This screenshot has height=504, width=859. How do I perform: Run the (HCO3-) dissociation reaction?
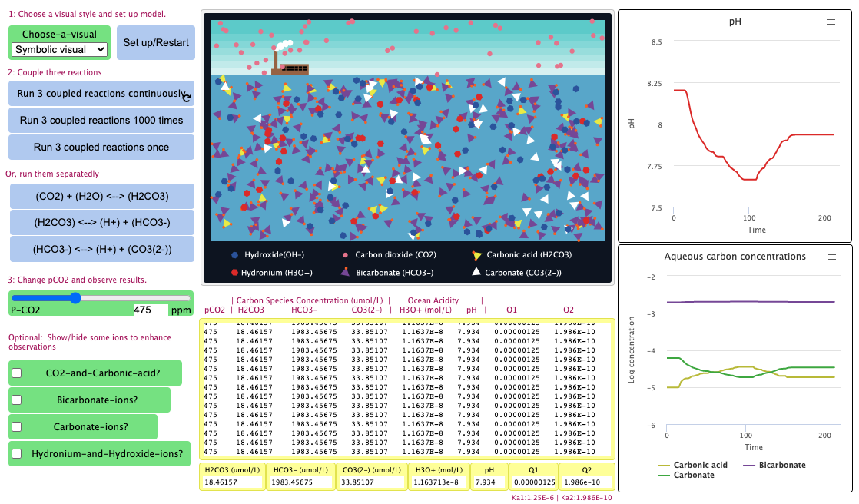(x=101, y=248)
